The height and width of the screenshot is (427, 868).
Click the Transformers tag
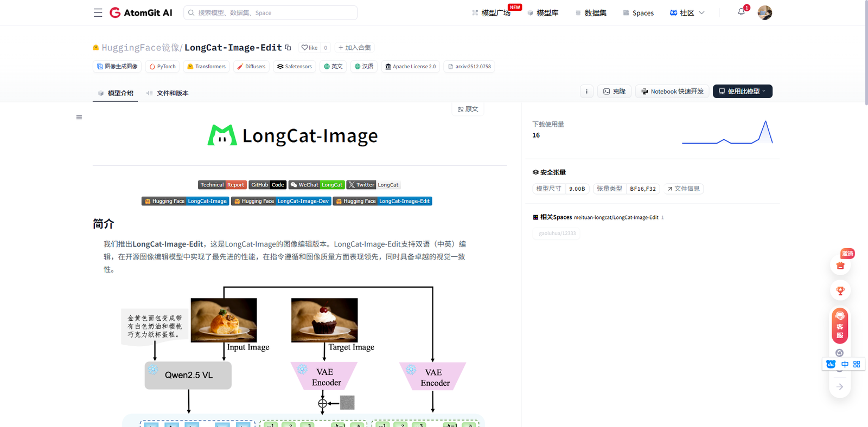206,67
